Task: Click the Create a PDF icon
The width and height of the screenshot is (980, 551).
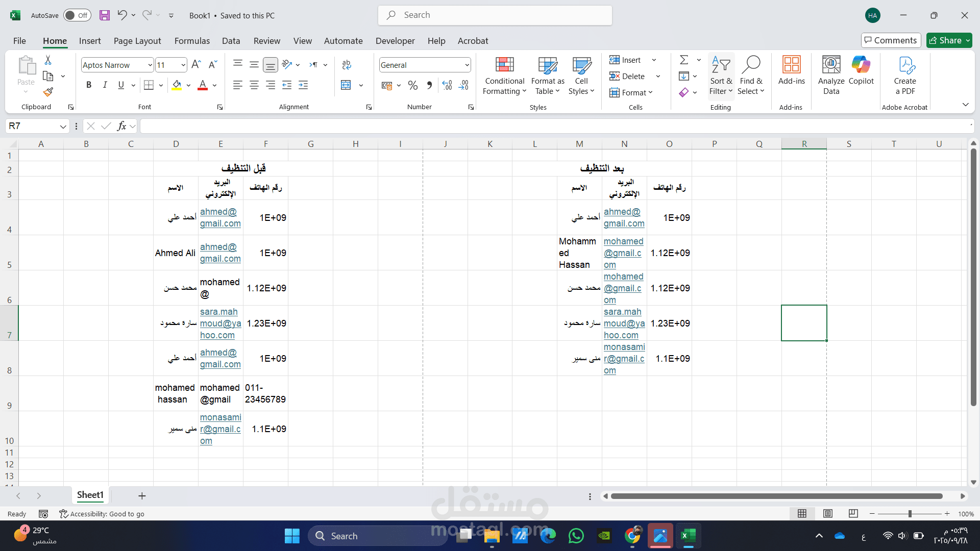Action: tap(904, 75)
